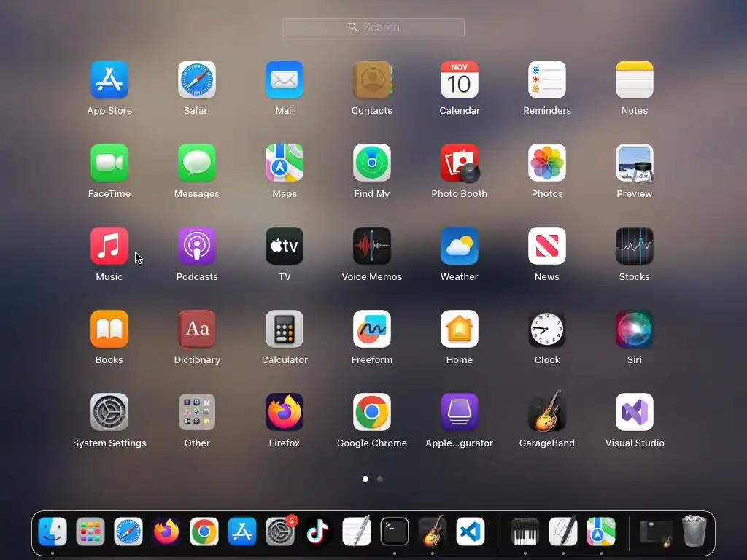This screenshot has height=560, width=747.
Task: Expand the Other apps folder
Action: pos(197,412)
